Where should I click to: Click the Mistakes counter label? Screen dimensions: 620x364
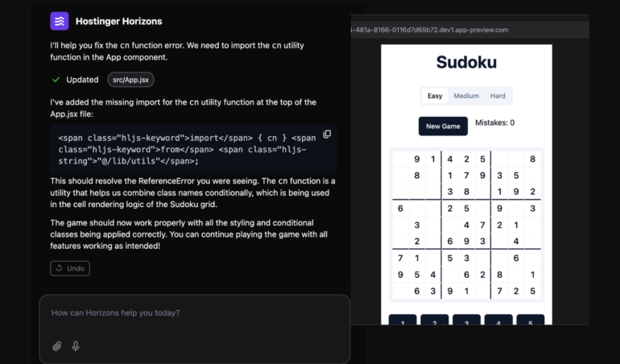click(x=494, y=122)
